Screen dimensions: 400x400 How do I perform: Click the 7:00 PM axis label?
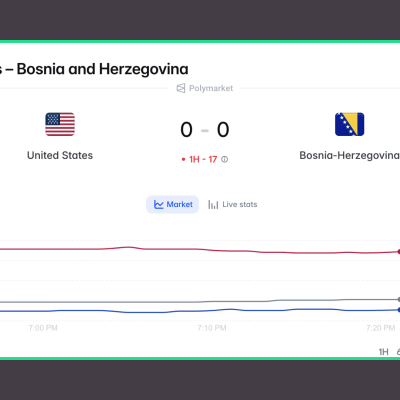point(43,328)
